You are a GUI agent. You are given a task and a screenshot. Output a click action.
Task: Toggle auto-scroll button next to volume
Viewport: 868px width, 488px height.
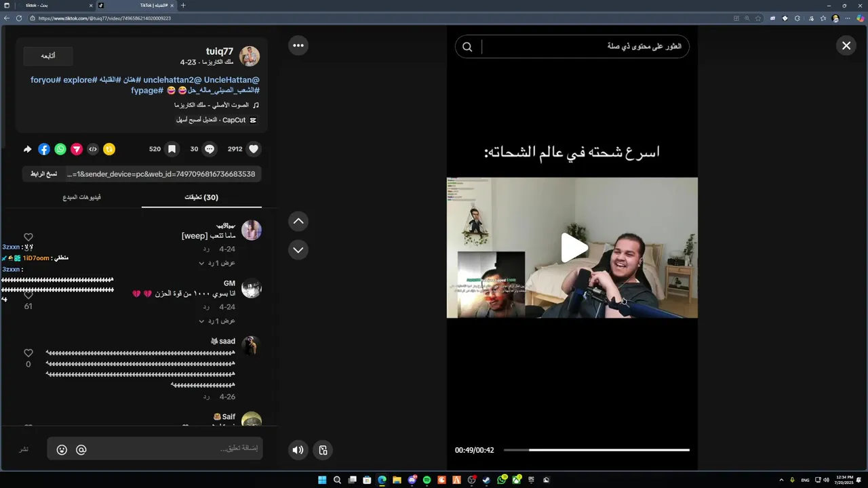click(x=323, y=450)
